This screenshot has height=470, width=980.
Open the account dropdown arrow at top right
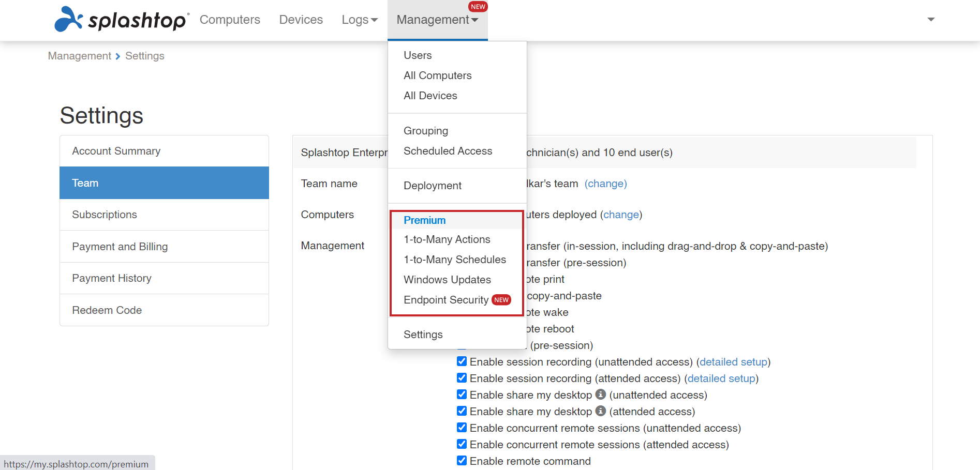(x=931, y=20)
